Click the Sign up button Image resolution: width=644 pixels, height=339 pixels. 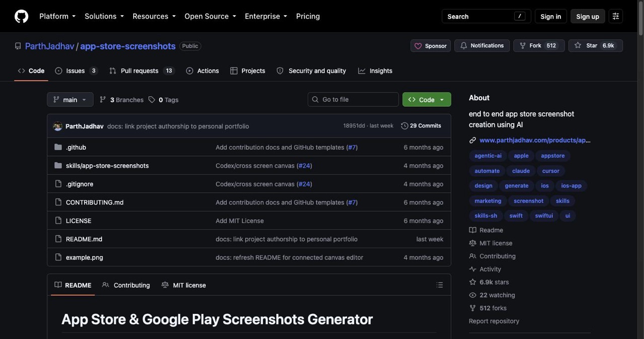coord(588,16)
